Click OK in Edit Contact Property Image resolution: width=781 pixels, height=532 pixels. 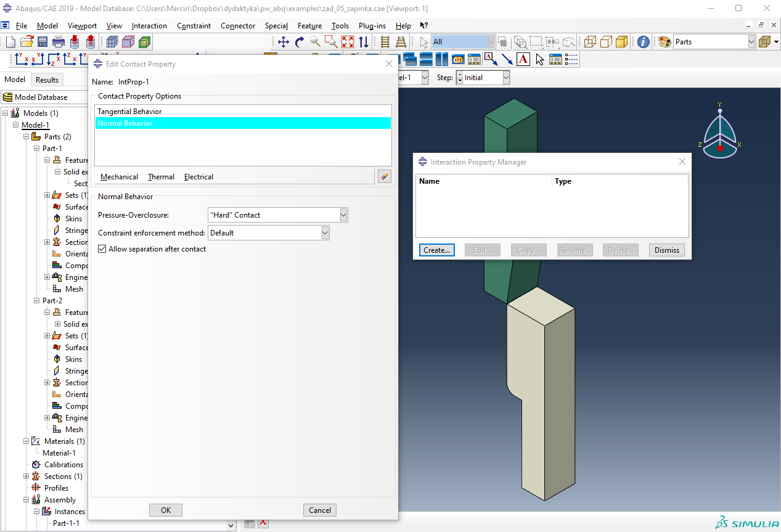tap(166, 510)
